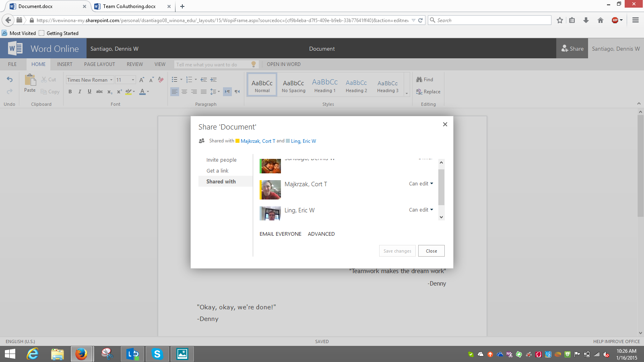Viewport: 644px width, 362px height.
Task: Click the Clear Formatting eraser icon
Action: [161, 80]
